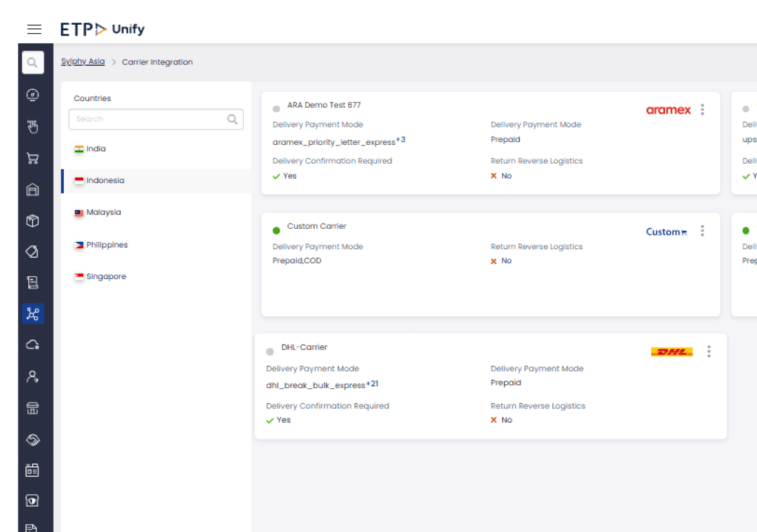The width and height of the screenshot is (757, 532).
Task: Click the Sylphy Asia breadcrumb link
Action: click(x=83, y=61)
